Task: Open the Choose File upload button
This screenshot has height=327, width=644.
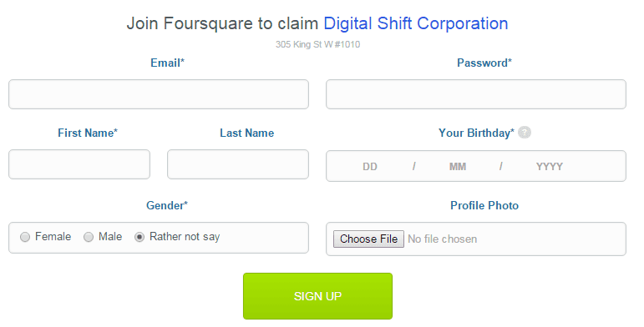Action: click(368, 239)
